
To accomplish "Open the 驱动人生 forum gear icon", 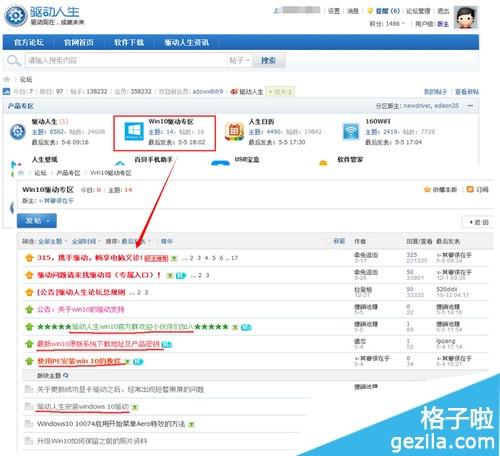I will point(18,132).
